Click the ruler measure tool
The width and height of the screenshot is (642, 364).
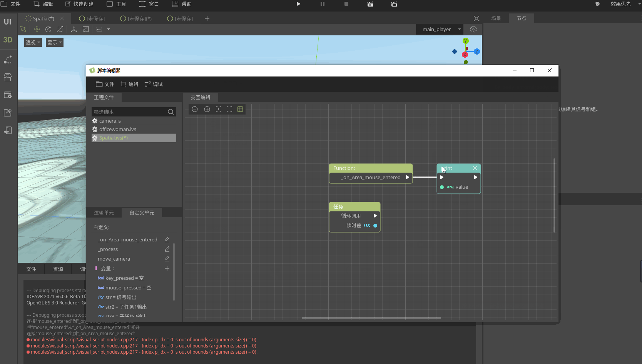click(99, 29)
